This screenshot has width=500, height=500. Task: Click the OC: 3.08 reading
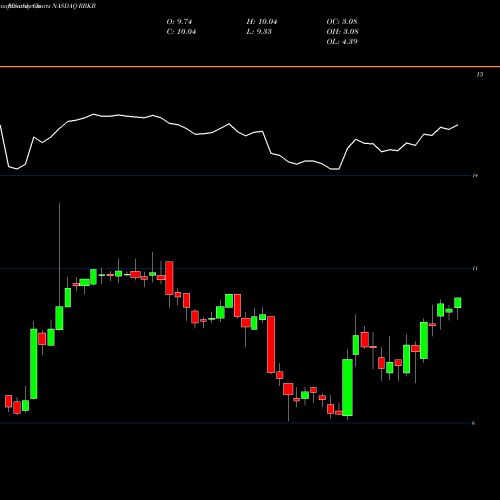tap(342, 22)
